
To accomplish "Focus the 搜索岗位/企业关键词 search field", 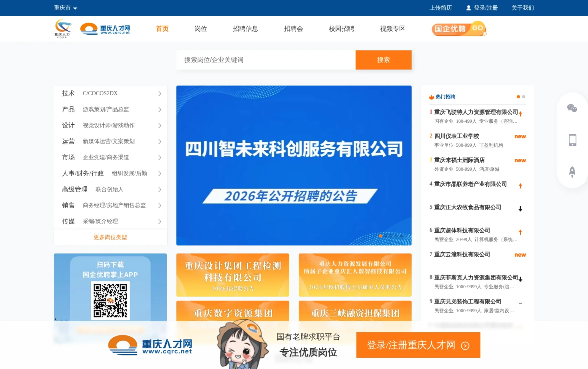I will (266, 60).
